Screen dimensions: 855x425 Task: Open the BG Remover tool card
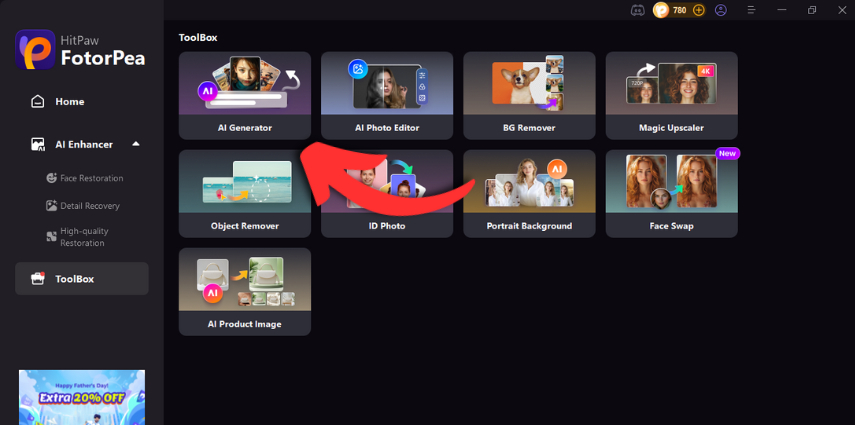(x=529, y=95)
